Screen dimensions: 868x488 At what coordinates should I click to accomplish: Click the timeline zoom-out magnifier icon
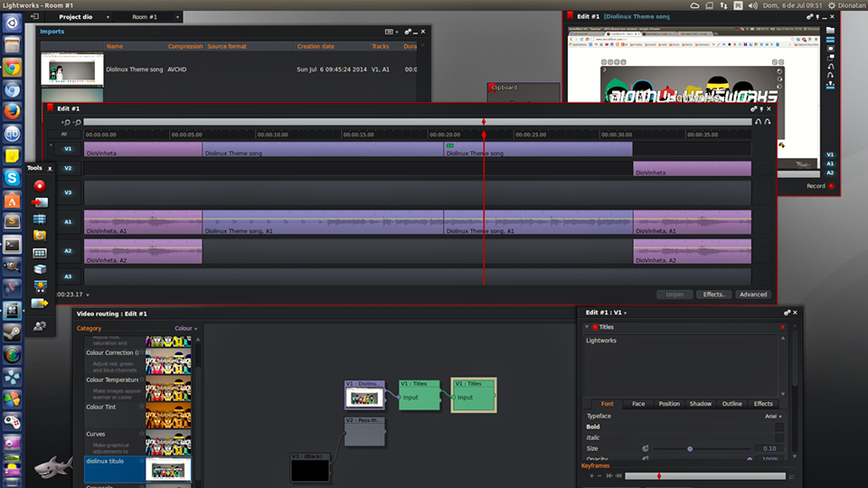tap(78, 122)
